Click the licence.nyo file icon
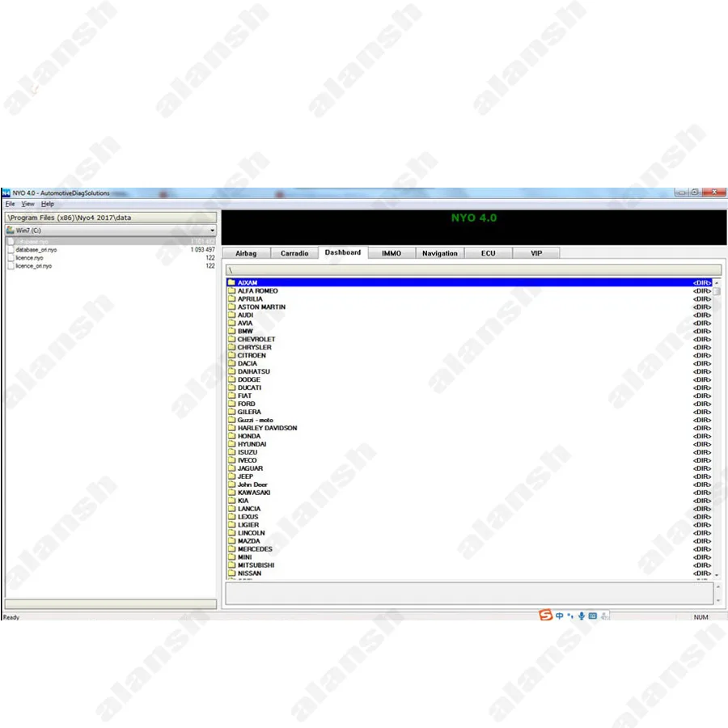Image resolution: width=728 pixels, height=728 pixels. (11, 258)
